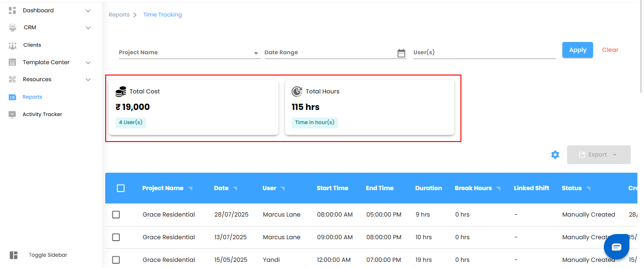Image resolution: width=644 pixels, height=268 pixels.
Task: Click the Start Time column header
Action: tap(332, 188)
